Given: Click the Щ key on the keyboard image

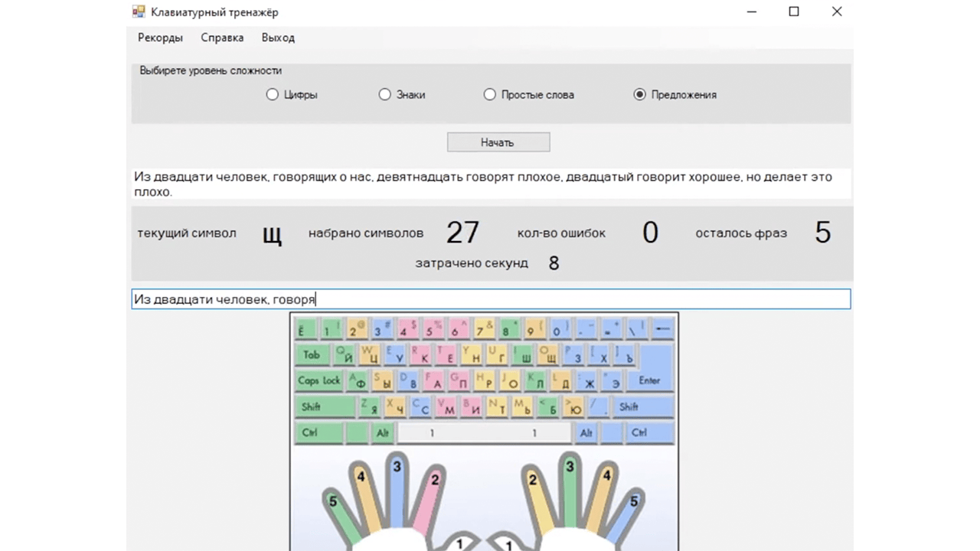Looking at the screenshot, I should 549,354.
